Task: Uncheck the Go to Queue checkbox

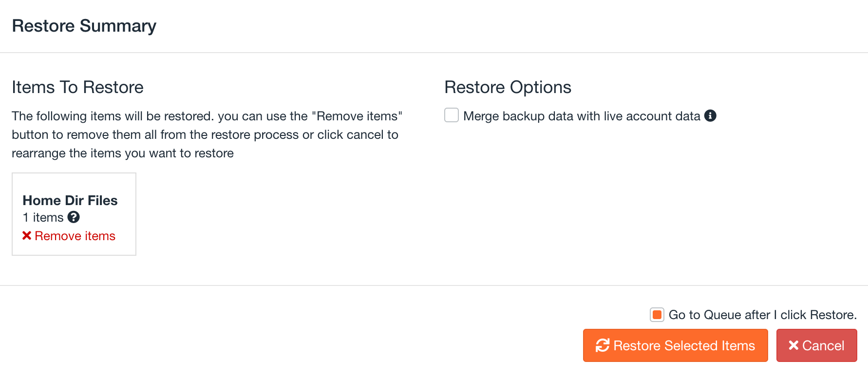Action: click(x=657, y=315)
